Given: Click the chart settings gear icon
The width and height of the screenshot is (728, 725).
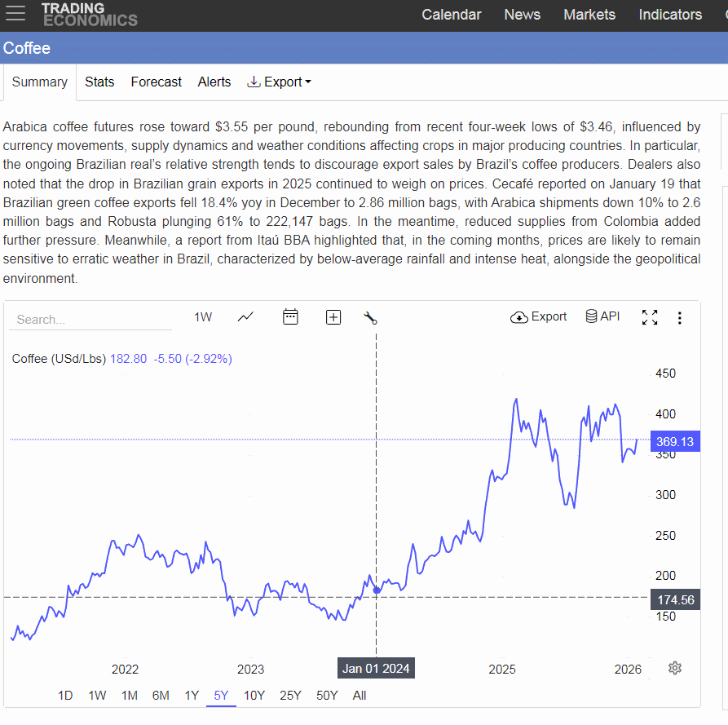Looking at the screenshot, I should pos(675,668).
